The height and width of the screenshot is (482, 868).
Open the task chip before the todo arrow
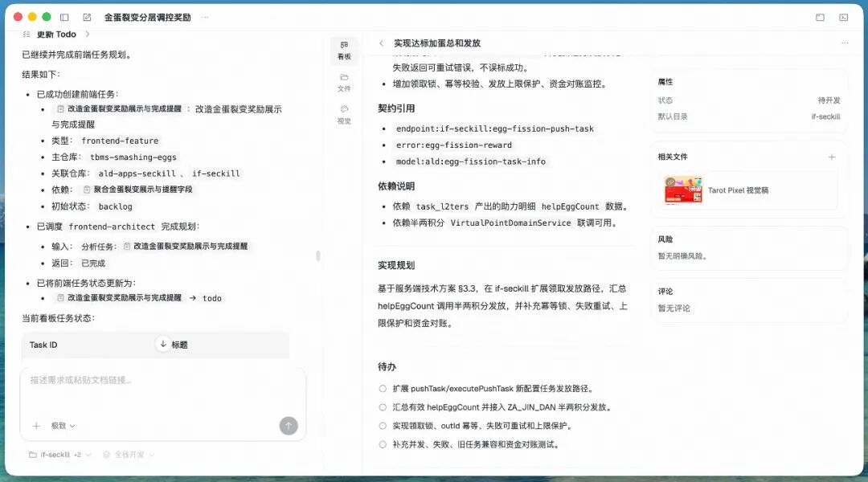(119, 298)
